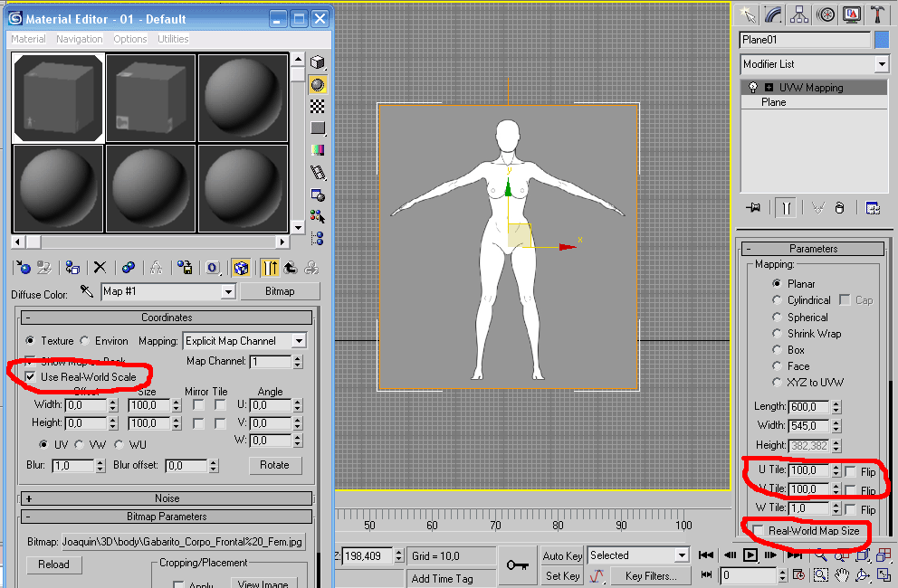Click the Reload bitmap button
The image size is (898, 588).
(53, 564)
